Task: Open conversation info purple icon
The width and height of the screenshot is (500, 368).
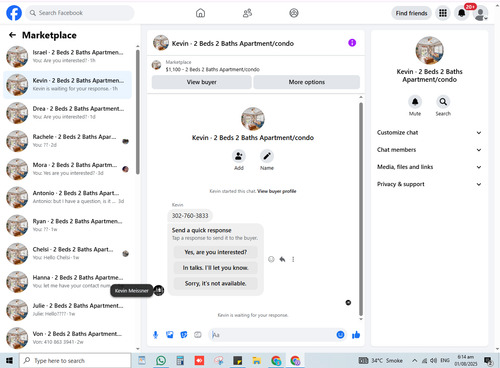Action: 352,43
